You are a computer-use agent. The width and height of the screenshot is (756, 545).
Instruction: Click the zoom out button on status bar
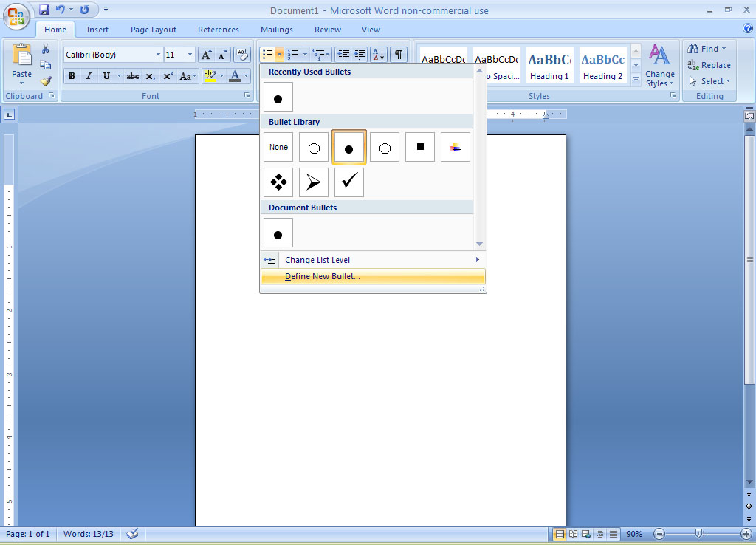tap(658, 533)
